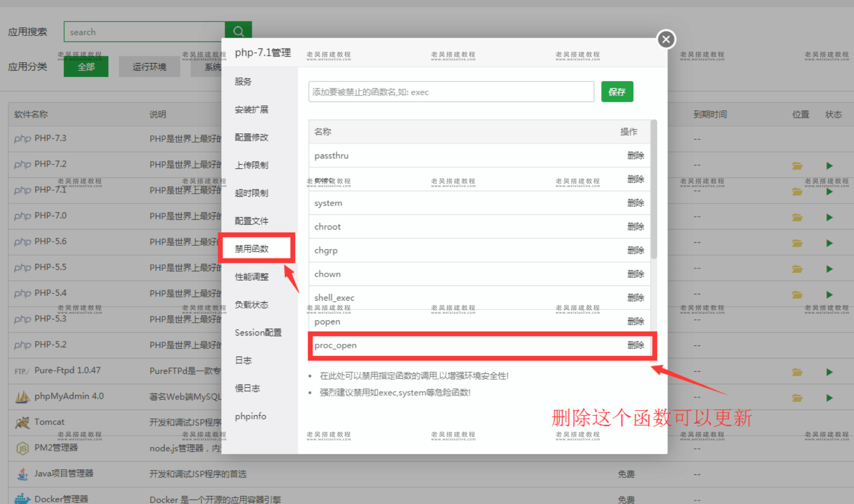Switch to the 运行环境 category tab
The width and height of the screenshot is (854, 504).
149,66
